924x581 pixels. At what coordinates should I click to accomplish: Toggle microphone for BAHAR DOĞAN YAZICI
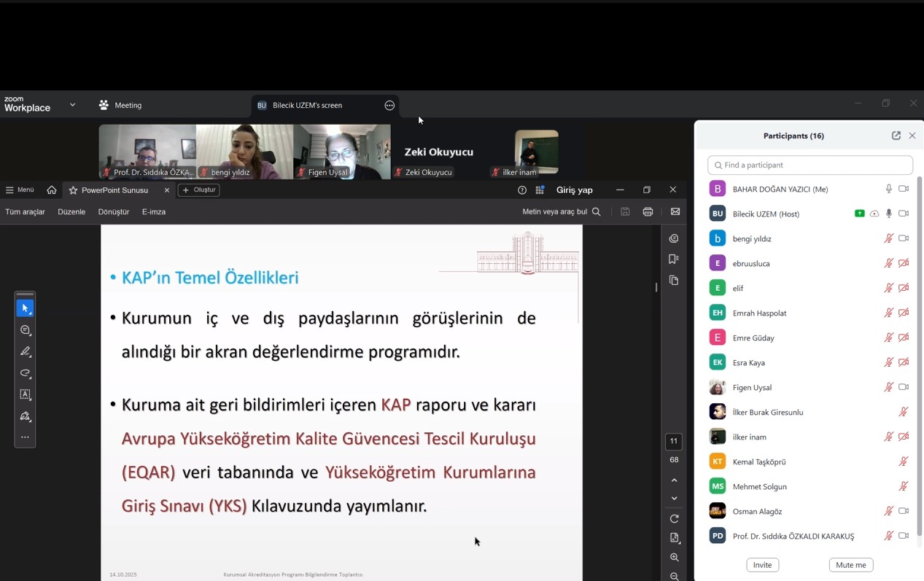click(888, 189)
